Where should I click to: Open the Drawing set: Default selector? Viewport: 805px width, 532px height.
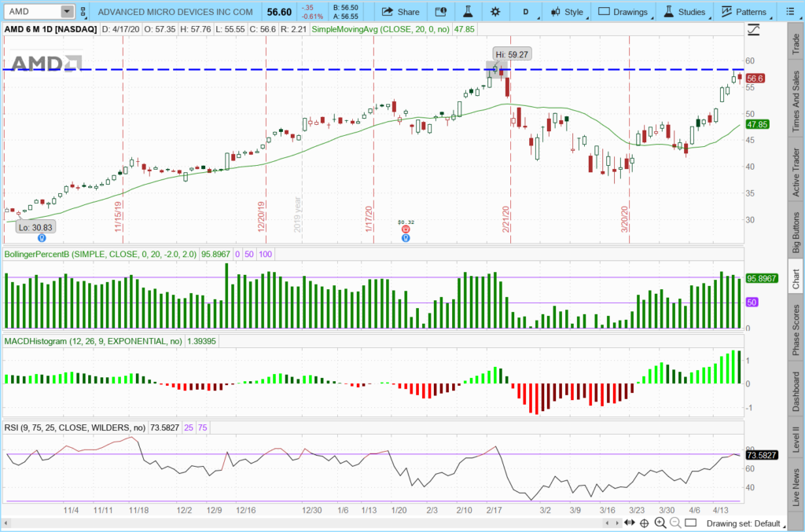point(745,523)
